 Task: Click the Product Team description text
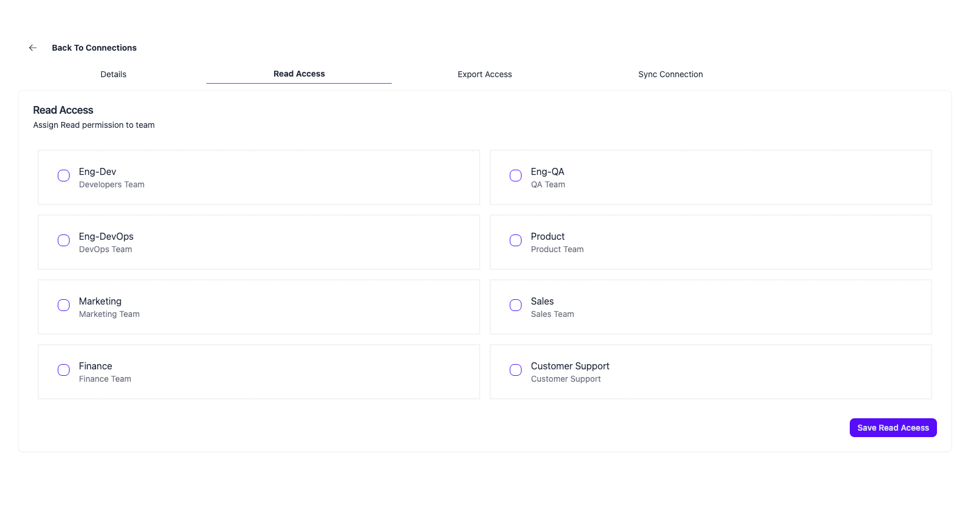click(x=557, y=249)
